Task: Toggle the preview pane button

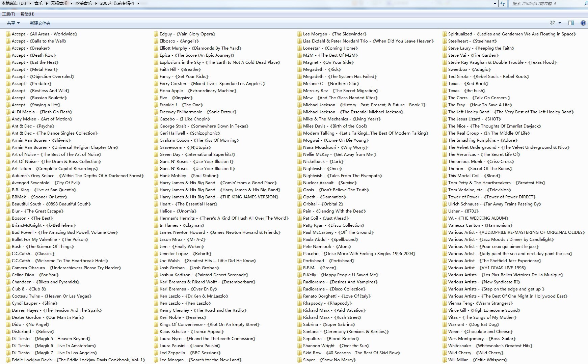Action: click(571, 23)
